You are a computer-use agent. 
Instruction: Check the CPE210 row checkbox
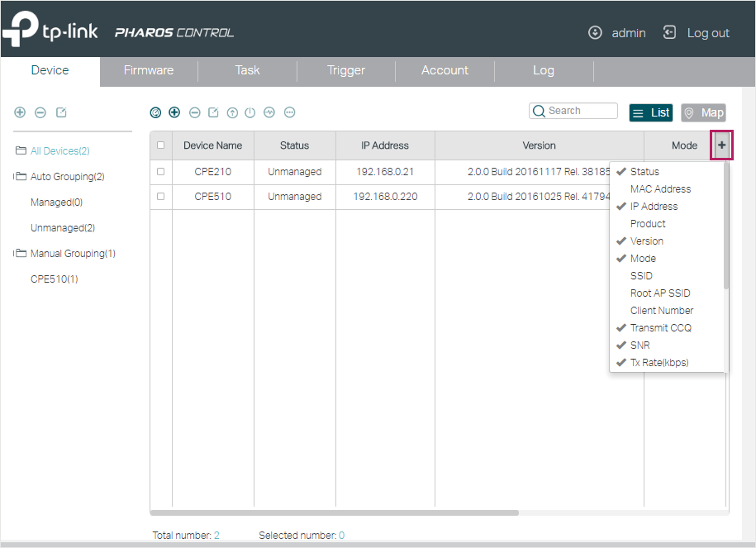(x=161, y=171)
